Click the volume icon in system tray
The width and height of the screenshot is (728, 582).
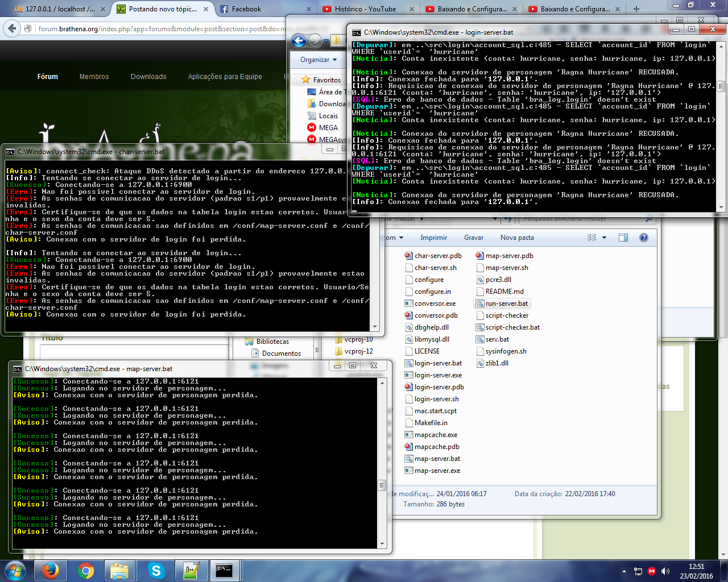(x=665, y=571)
